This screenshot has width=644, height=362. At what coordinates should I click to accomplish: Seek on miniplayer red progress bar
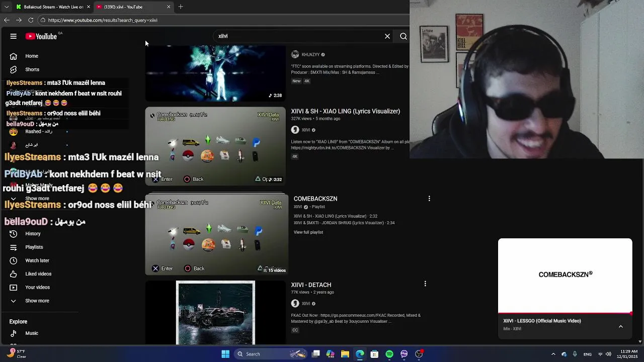tap(565, 313)
